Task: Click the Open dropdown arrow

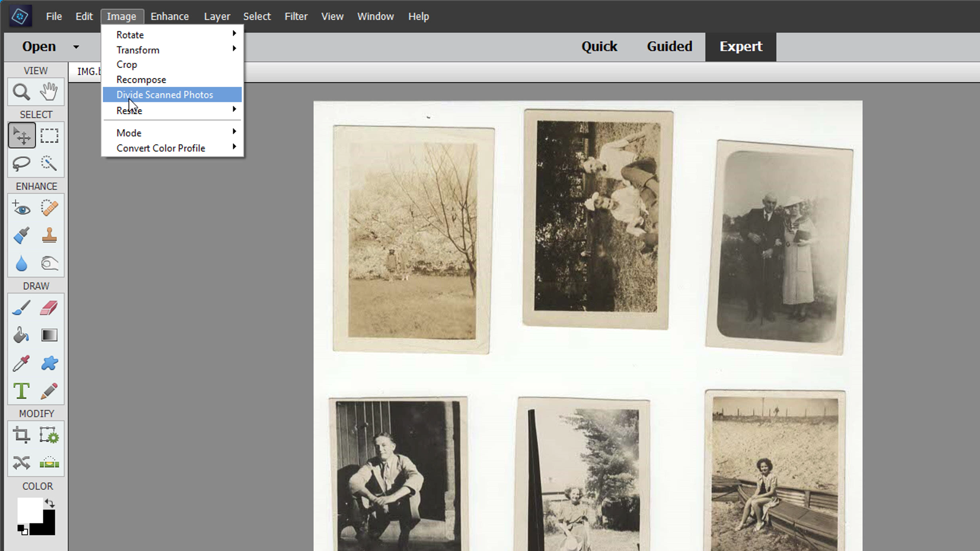Action: (x=76, y=46)
